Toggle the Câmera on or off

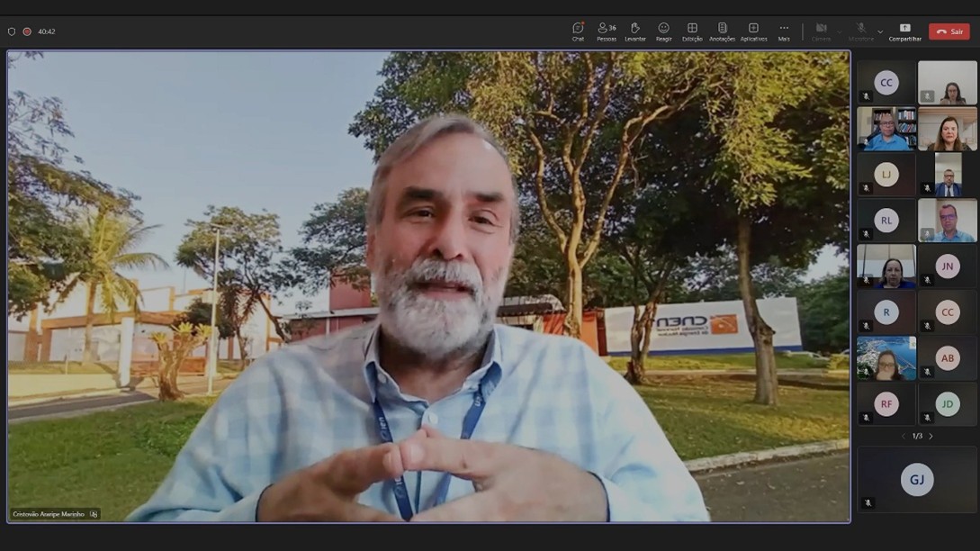(x=821, y=31)
